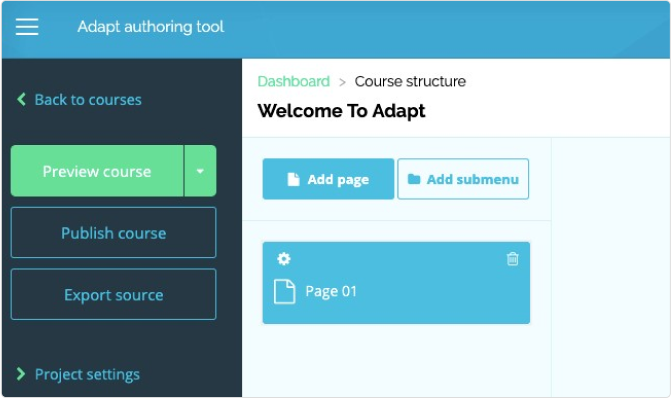Viewport: 671px width, 398px height.
Task: Click the Adapt authoring tool title
Action: (151, 27)
